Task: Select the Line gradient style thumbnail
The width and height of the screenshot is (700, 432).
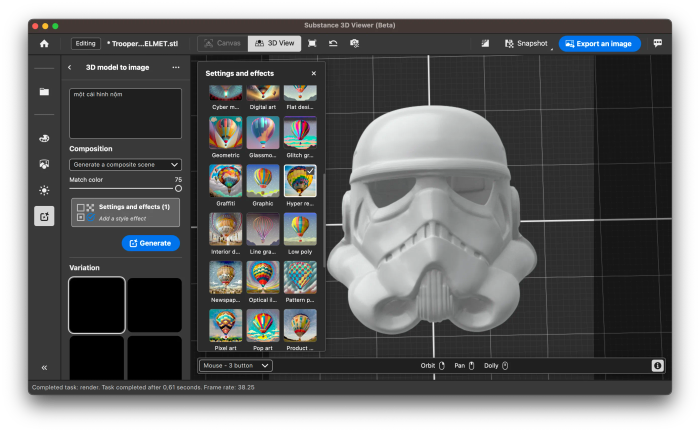Action: coord(262,229)
